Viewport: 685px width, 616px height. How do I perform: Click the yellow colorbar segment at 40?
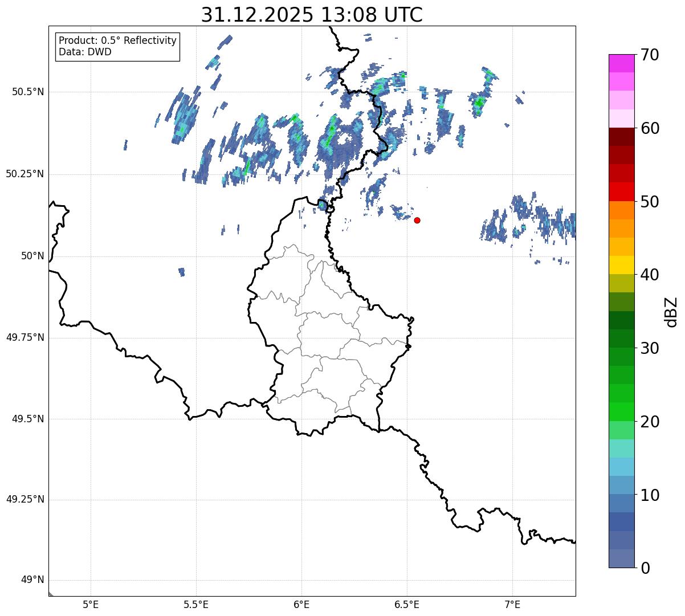click(622, 266)
